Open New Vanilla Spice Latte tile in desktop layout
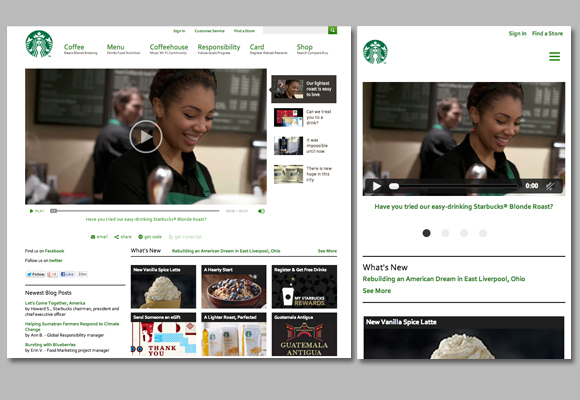The image size is (580, 400). (163, 286)
